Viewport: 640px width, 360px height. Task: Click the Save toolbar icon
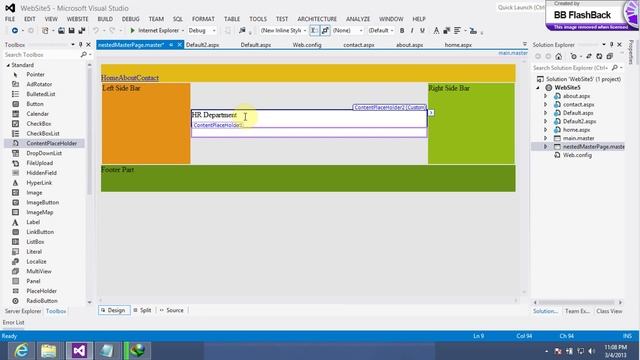[x=71, y=31]
